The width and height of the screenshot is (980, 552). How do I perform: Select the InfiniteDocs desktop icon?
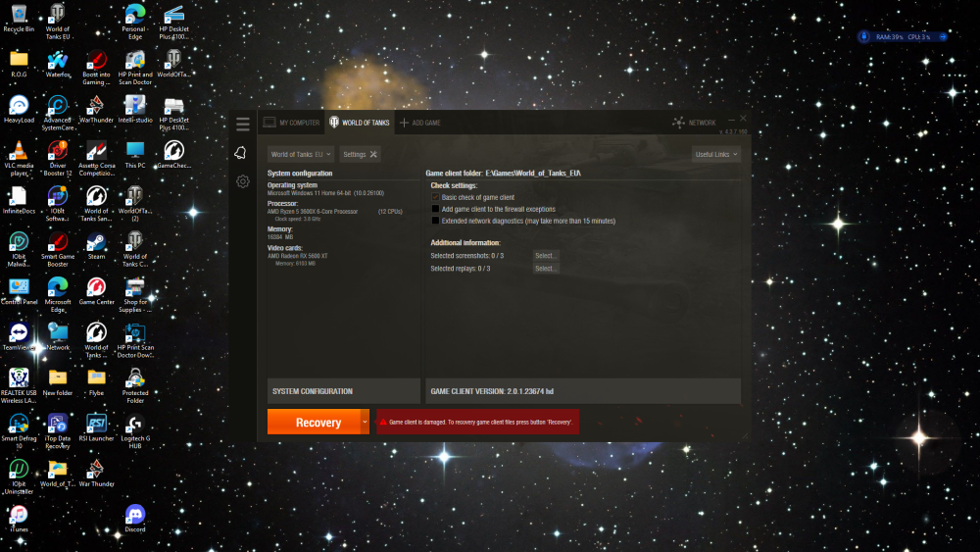tap(19, 201)
